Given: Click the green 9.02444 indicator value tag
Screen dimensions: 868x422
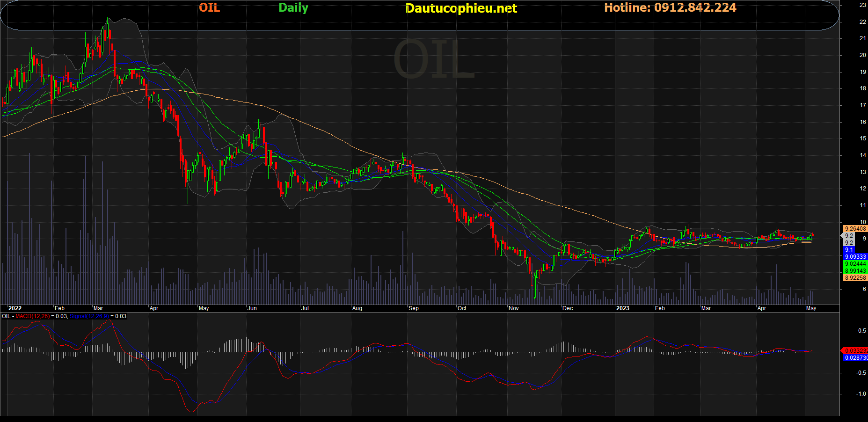Looking at the screenshot, I should (855, 264).
